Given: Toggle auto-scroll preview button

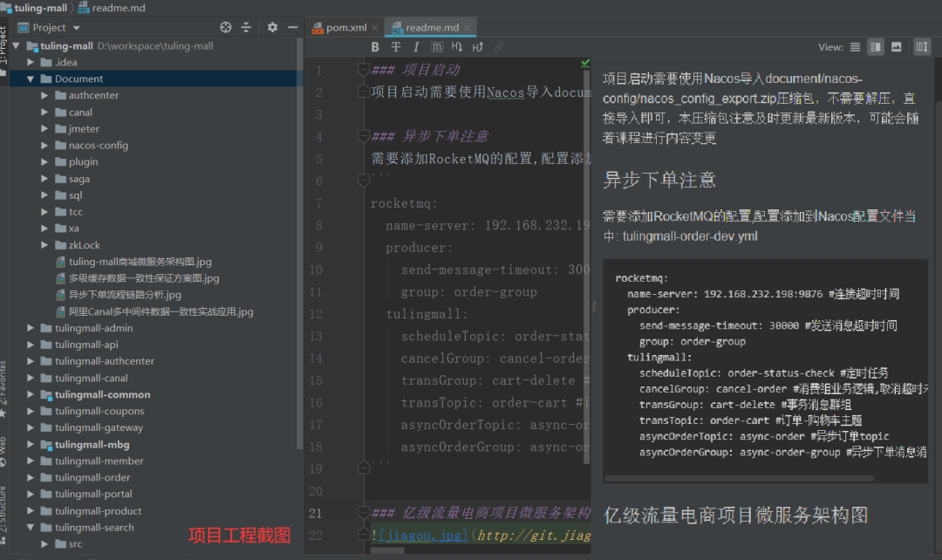Looking at the screenshot, I should 921,47.
